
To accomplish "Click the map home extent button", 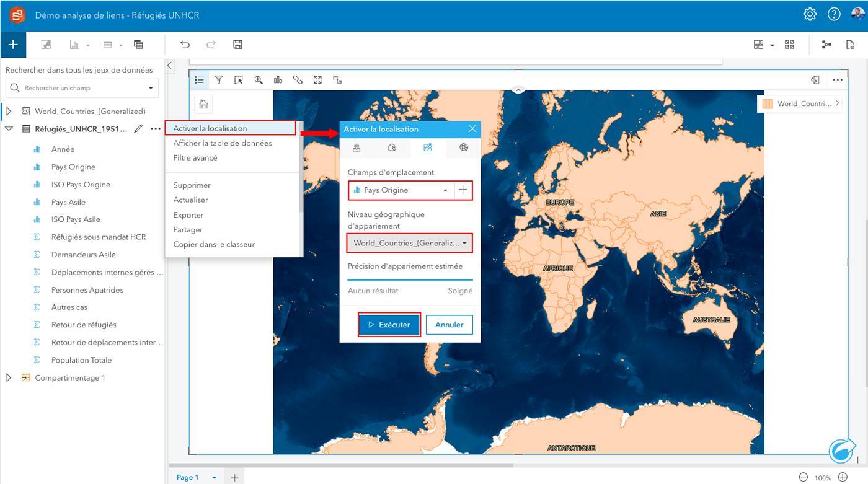I will (x=203, y=104).
